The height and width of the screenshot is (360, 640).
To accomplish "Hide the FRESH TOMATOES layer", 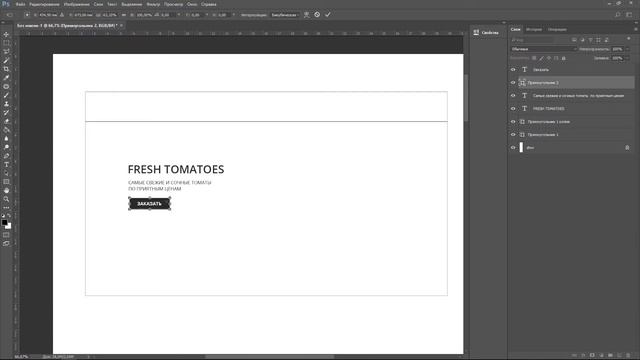I will [513, 109].
